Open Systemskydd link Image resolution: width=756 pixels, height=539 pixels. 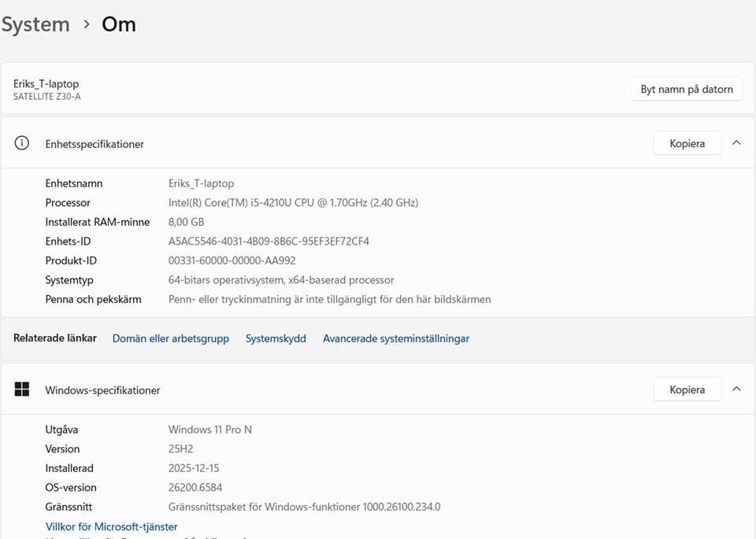click(x=276, y=338)
